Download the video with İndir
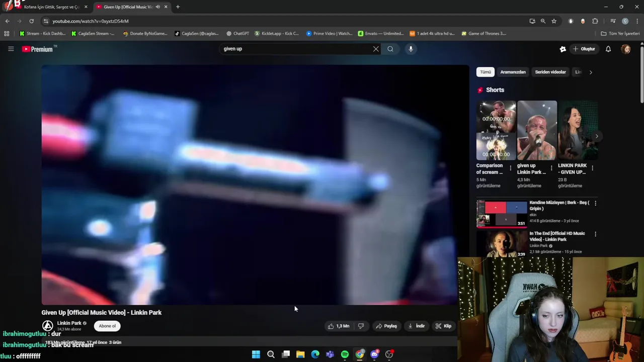This screenshot has width=644, height=362. pyautogui.click(x=417, y=326)
